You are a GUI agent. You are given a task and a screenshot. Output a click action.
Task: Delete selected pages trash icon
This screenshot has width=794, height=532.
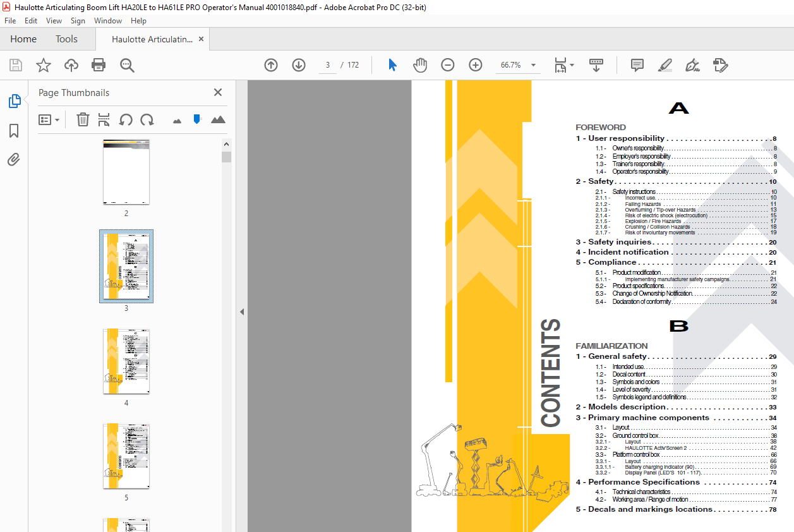click(x=83, y=119)
